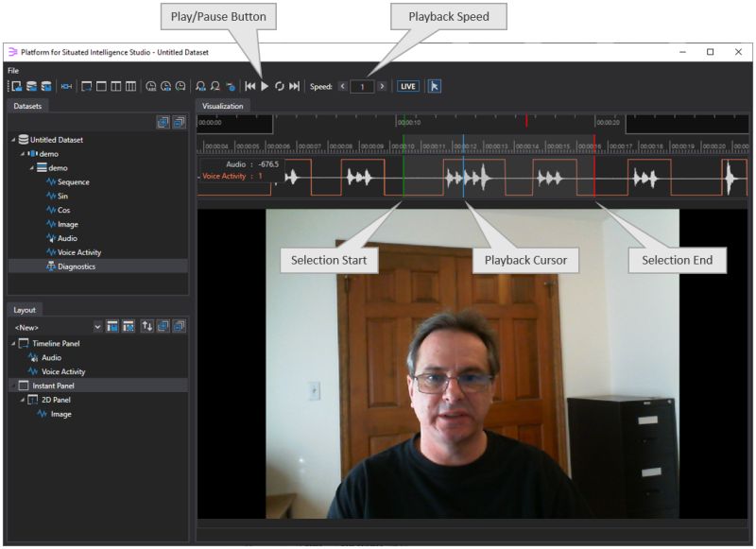Select the Audio stream in Datasets
This screenshot has width=756, height=549.
pyautogui.click(x=67, y=238)
